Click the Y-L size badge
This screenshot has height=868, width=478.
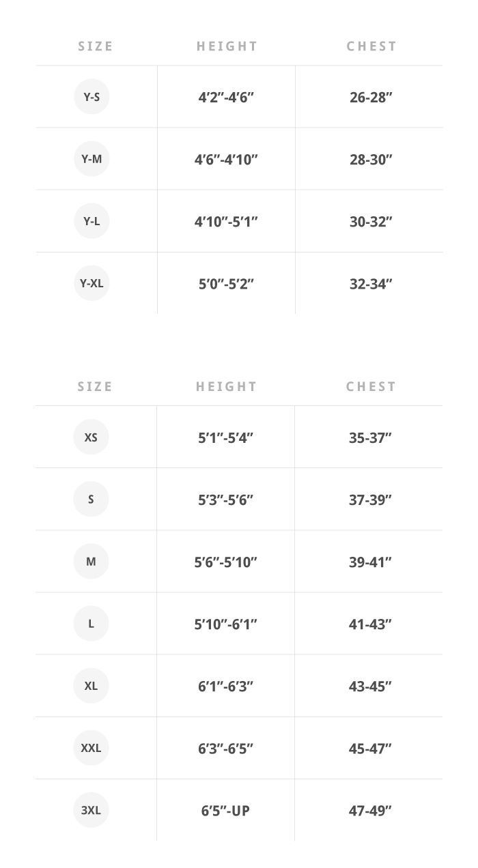coord(92,221)
